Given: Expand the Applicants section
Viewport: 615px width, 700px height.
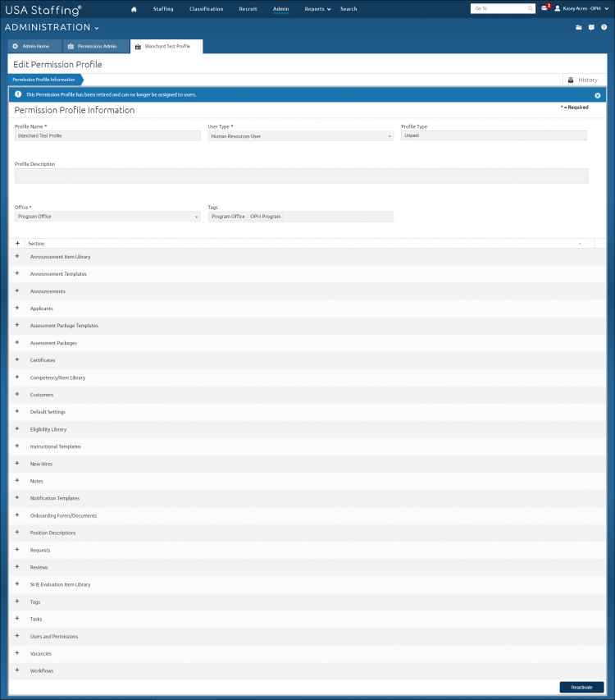Looking at the screenshot, I should click(x=17, y=308).
